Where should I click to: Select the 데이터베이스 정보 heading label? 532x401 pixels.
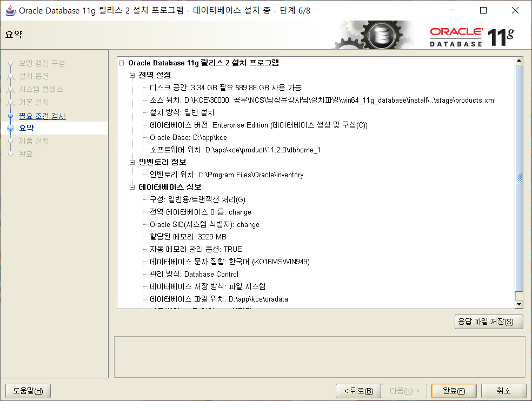(x=170, y=187)
